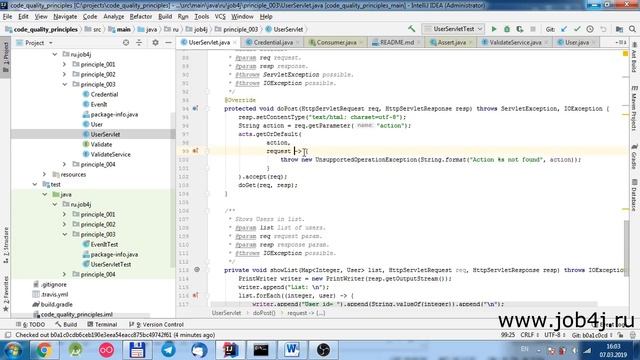Revert changes with rollback icon
This screenshot has height=360, width=640.
tap(603, 29)
